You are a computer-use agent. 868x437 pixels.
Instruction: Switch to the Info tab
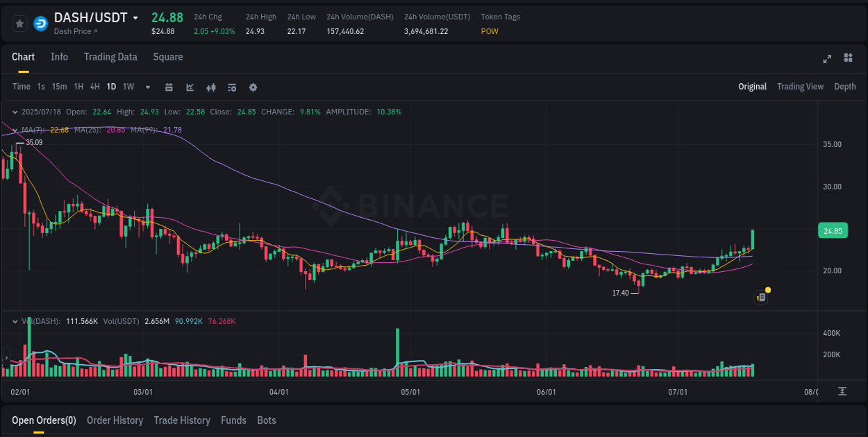coord(60,57)
